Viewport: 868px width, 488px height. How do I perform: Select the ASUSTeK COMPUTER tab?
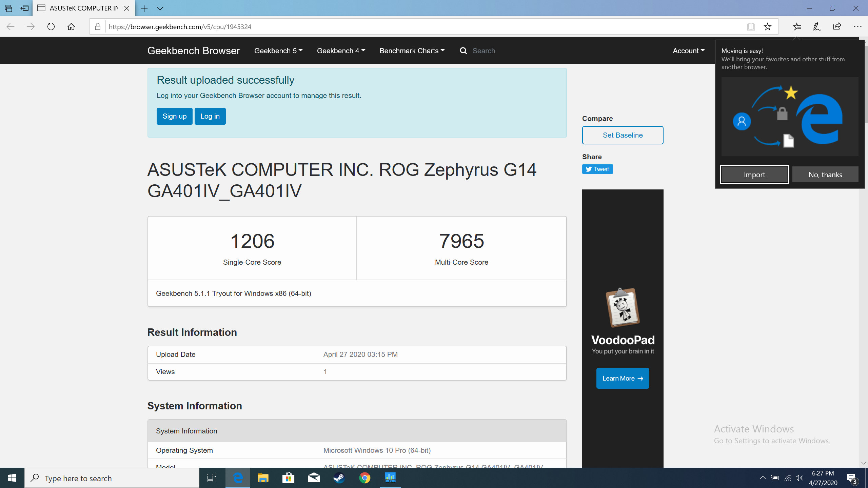pyautogui.click(x=84, y=8)
